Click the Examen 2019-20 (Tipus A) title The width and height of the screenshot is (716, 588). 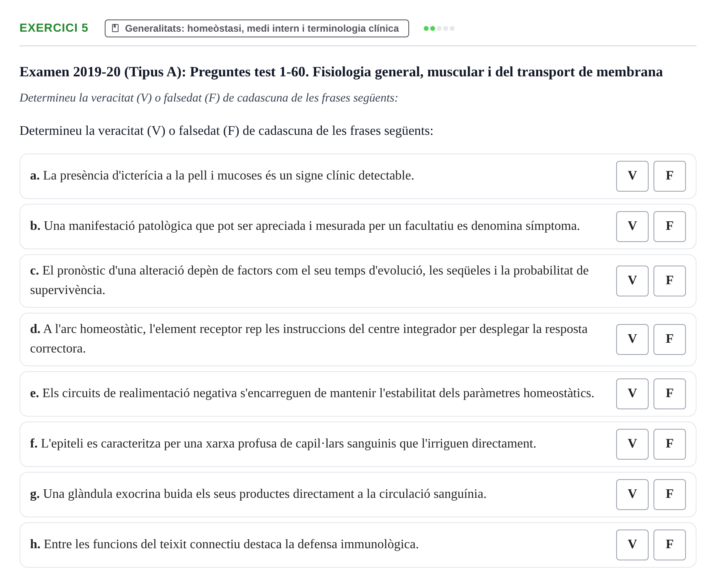point(341,72)
